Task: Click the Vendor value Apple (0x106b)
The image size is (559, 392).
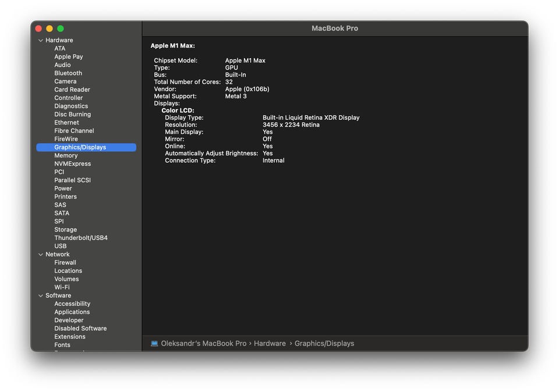Action: 247,89
